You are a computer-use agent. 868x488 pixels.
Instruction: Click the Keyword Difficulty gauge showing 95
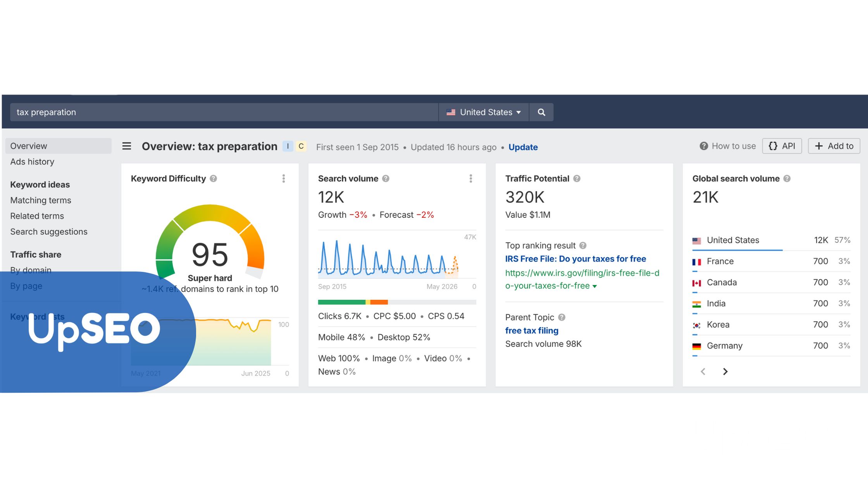tap(210, 242)
